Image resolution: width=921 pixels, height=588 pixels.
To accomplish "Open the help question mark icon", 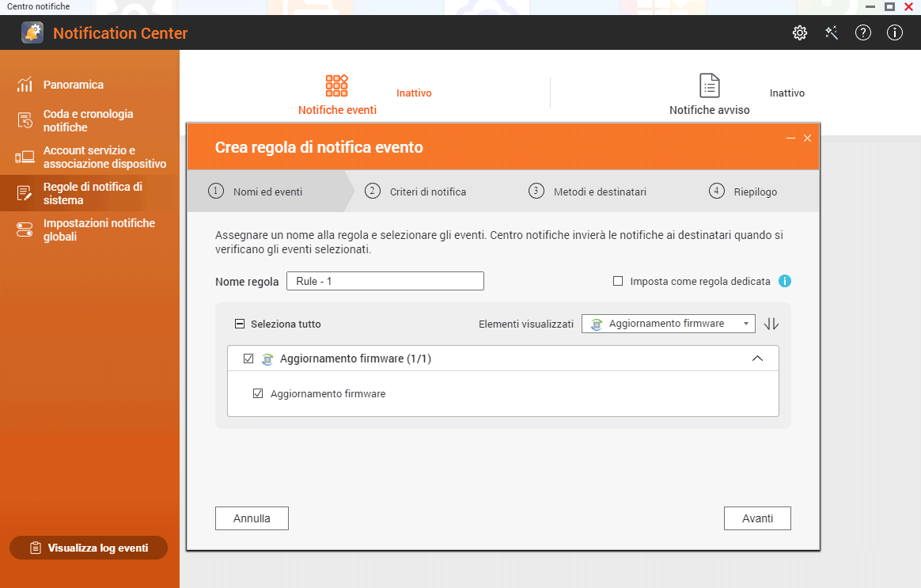I will [863, 33].
